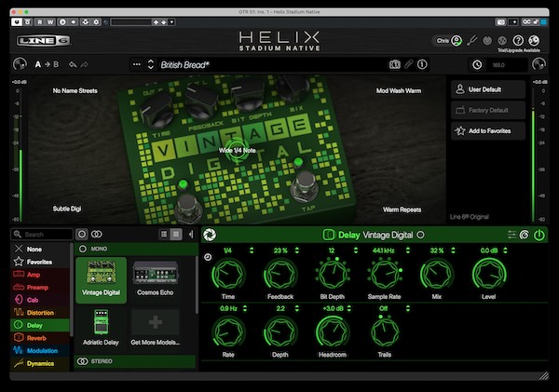Image resolution: width=559 pixels, height=392 pixels.
Task: Click the input level knob left of A→B
Action: [x=20, y=64]
